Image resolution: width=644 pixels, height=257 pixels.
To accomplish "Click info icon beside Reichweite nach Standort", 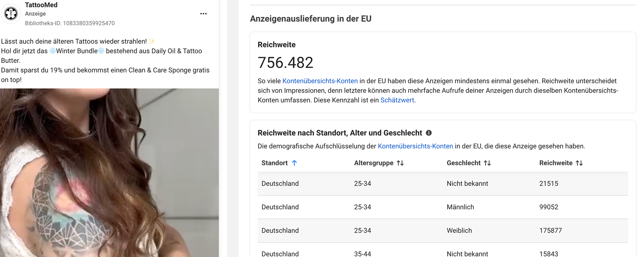I will pyautogui.click(x=429, y=133).
